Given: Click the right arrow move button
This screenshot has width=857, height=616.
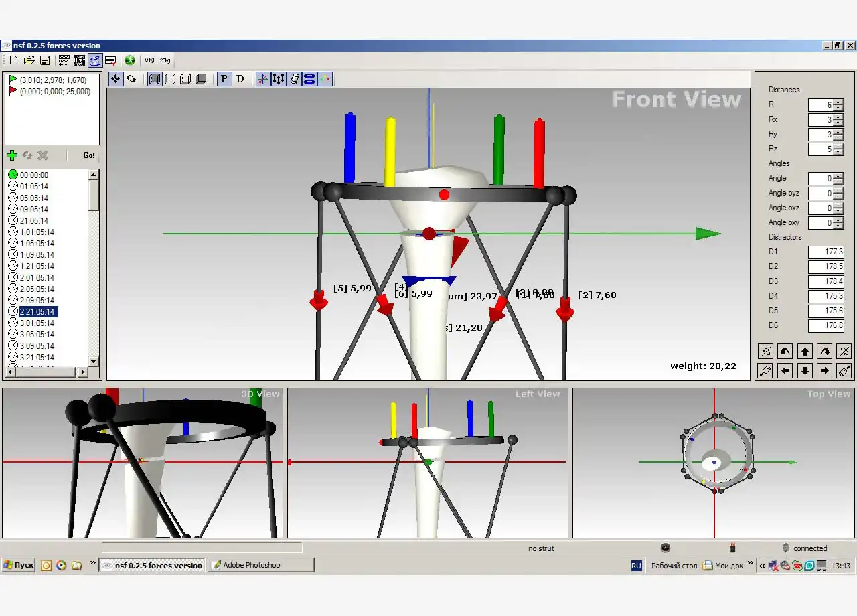Looking at the screenshot, I should click(x=825, y=370).
